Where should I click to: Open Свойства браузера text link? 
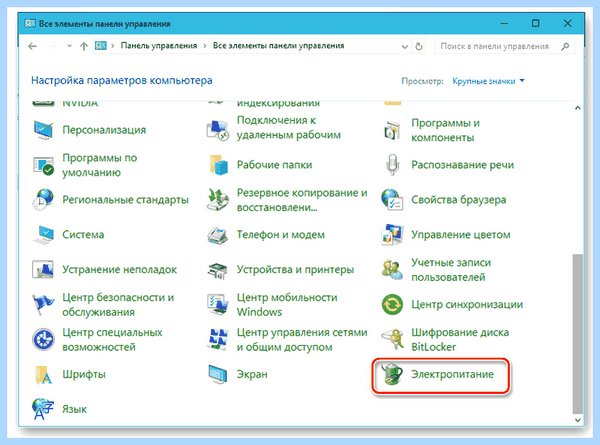coord(458,200)
